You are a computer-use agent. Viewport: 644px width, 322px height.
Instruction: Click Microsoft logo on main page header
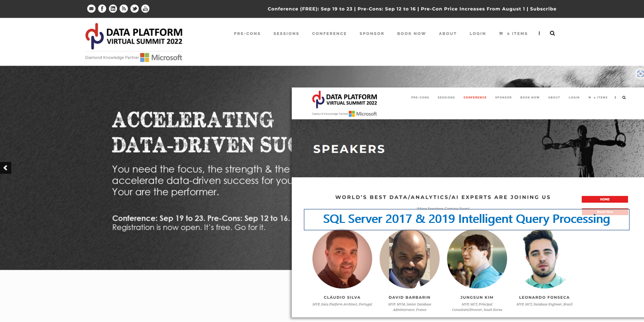pos(161,57)
